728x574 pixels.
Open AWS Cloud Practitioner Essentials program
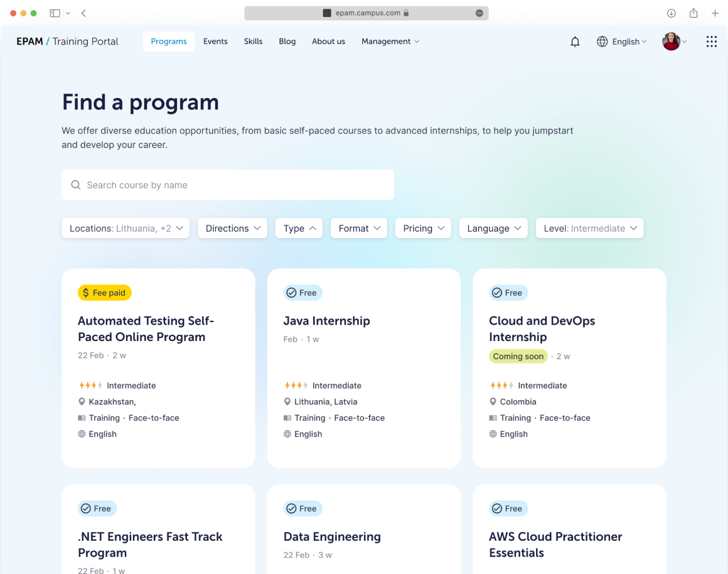coord(555,544)
